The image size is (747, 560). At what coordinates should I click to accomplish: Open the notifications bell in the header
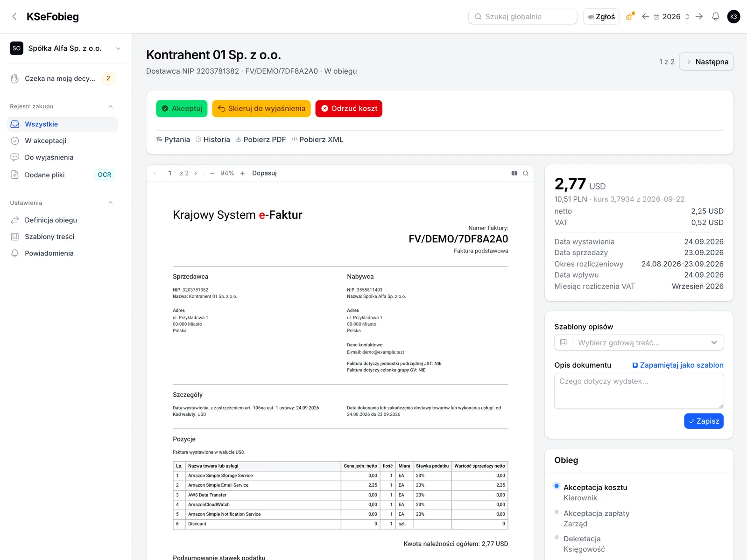(715, 17)
